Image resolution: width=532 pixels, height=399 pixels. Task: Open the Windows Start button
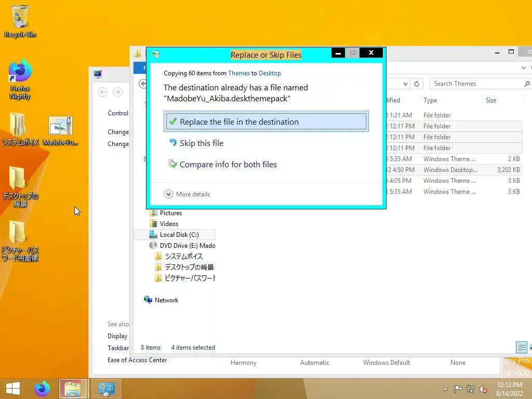pos(13,389)
